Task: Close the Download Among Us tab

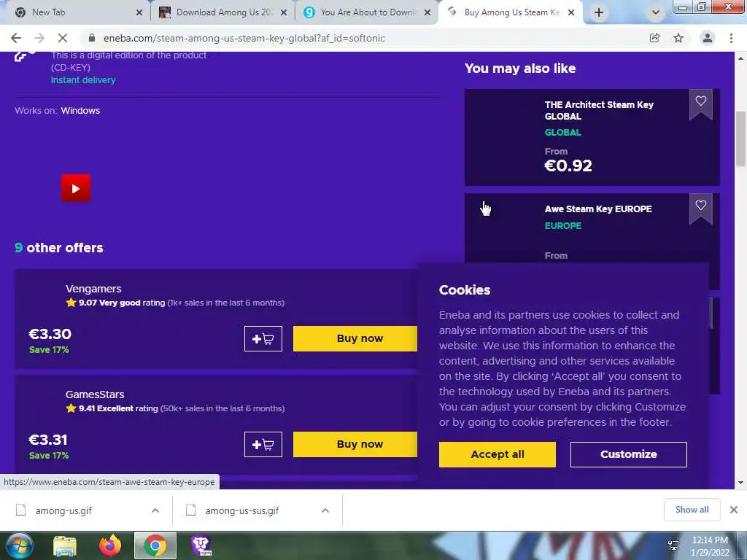Action: point(284,13)
